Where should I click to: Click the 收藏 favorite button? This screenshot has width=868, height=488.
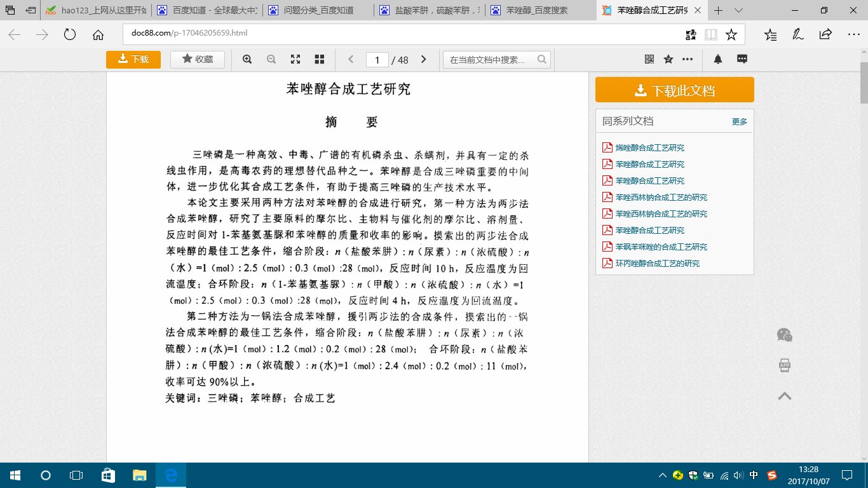click(197, 59)
